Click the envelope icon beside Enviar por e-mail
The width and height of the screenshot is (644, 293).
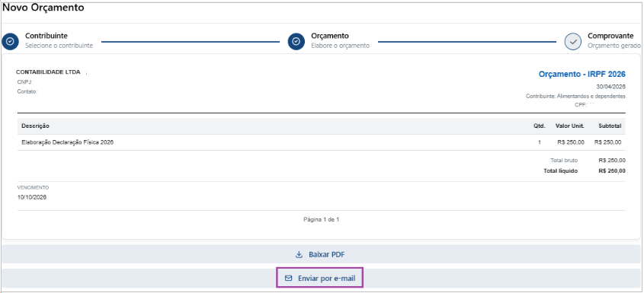coord(289,279)
